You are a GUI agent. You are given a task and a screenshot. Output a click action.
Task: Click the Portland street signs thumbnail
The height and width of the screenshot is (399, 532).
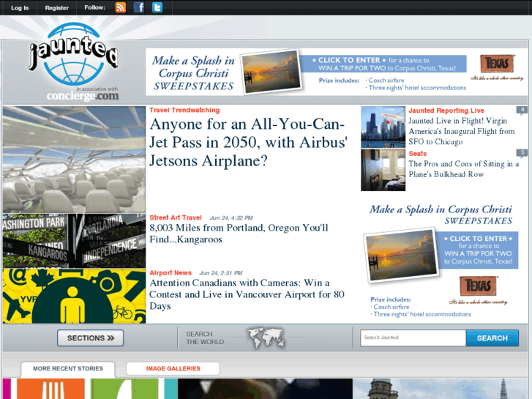coord(75,241)
